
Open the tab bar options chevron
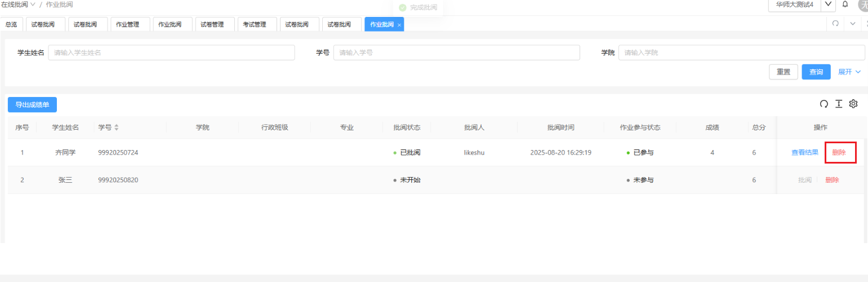tap(853, 24)
